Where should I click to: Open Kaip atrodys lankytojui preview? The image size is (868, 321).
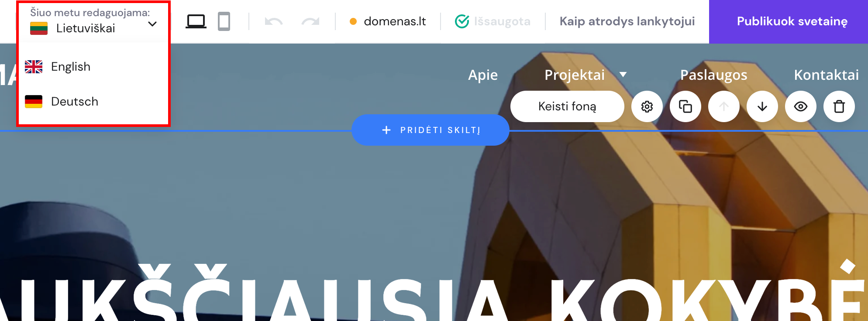pyautogui.click(x=627, y=21)
